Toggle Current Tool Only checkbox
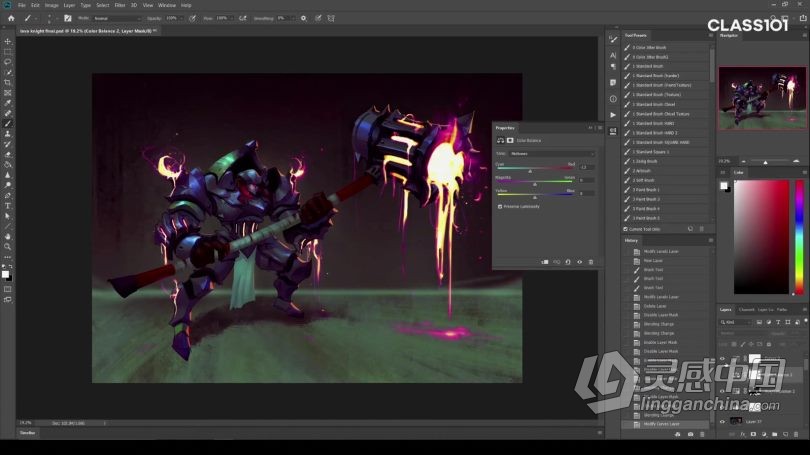 click(x=626, y=229)
